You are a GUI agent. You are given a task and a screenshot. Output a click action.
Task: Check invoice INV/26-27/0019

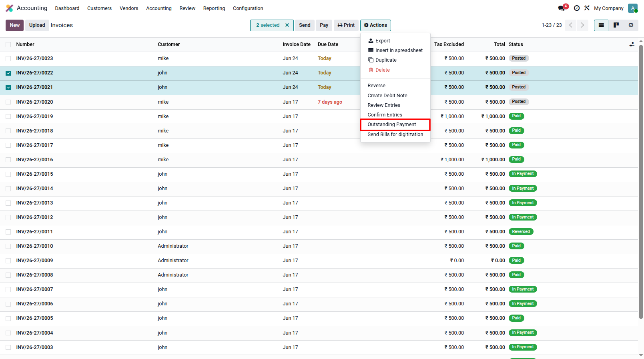[x=8, y=116]
